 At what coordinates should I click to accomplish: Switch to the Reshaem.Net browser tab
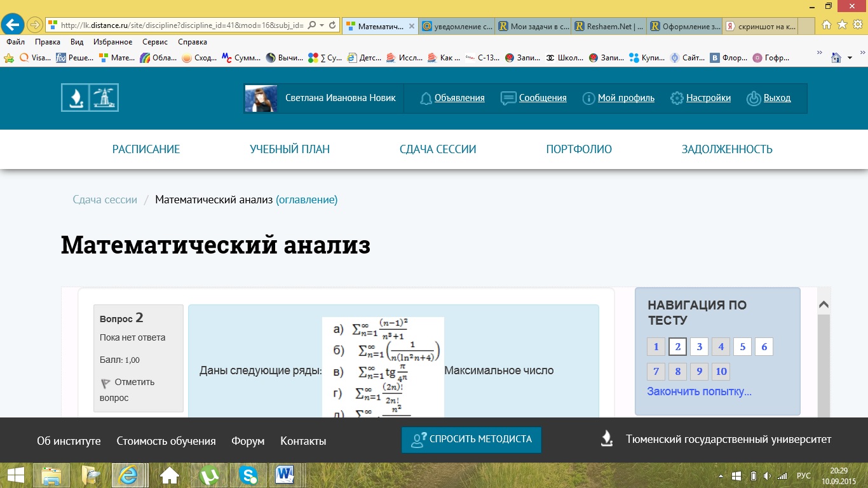609,26
